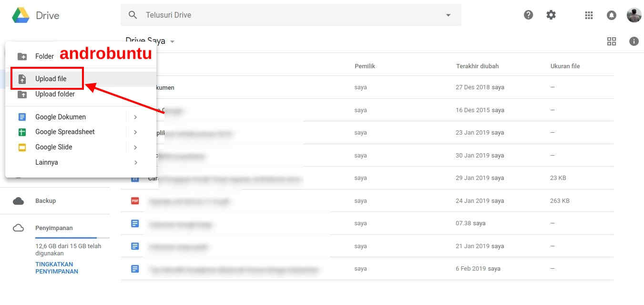Click the Penyimpanan cloud icon
Screen dimensions: 644x305
(x=18, y=228)
